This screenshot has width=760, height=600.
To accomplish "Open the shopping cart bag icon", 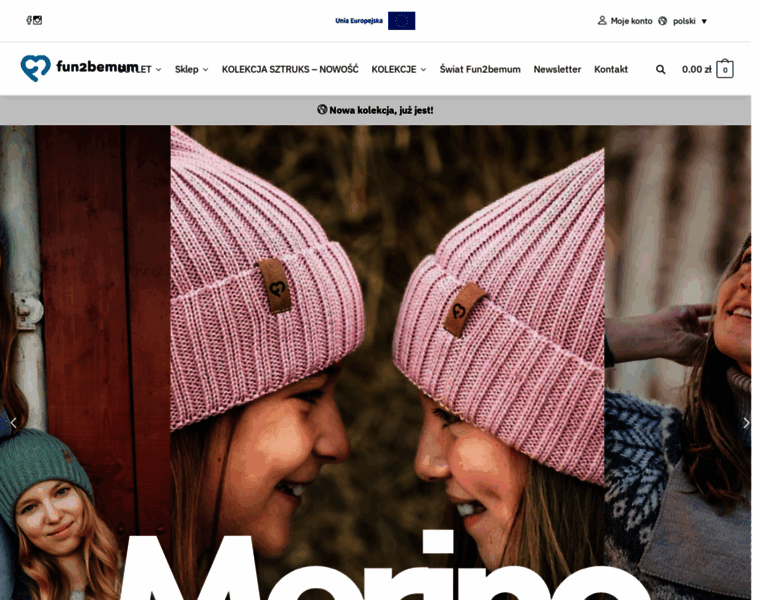I will click(725, 69).
